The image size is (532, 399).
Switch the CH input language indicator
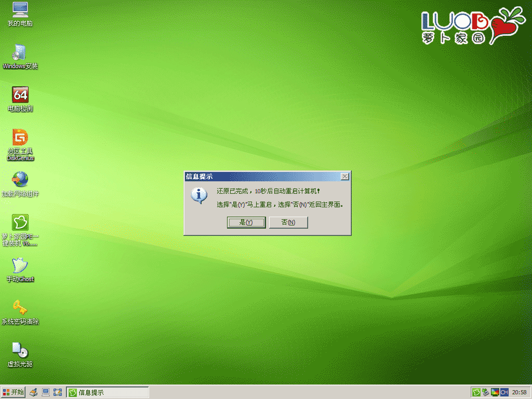504,392
